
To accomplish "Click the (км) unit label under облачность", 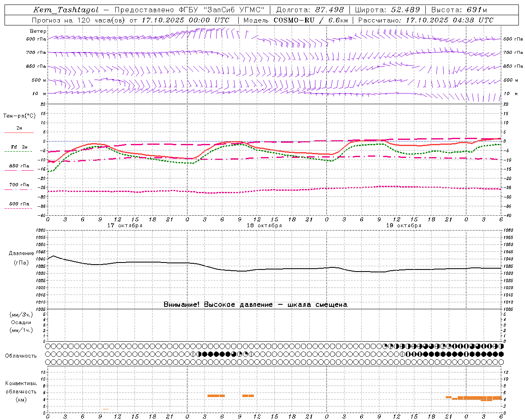I will coord(21,400).
